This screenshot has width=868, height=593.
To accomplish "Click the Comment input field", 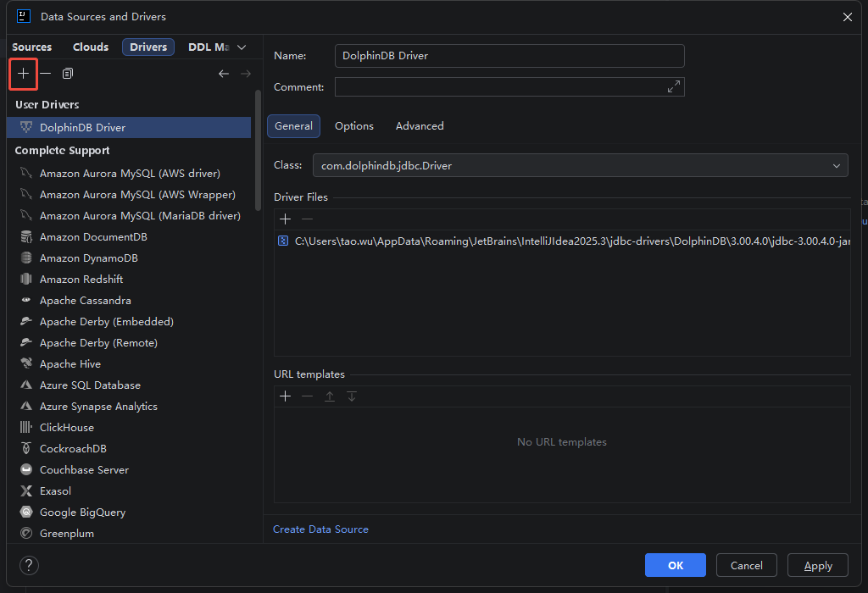I will click(x=509, y=87).
